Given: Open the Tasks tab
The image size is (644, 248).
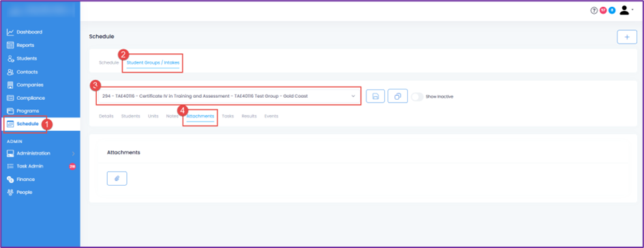Looking at the screenshot, I should click(x=228, y=116).
